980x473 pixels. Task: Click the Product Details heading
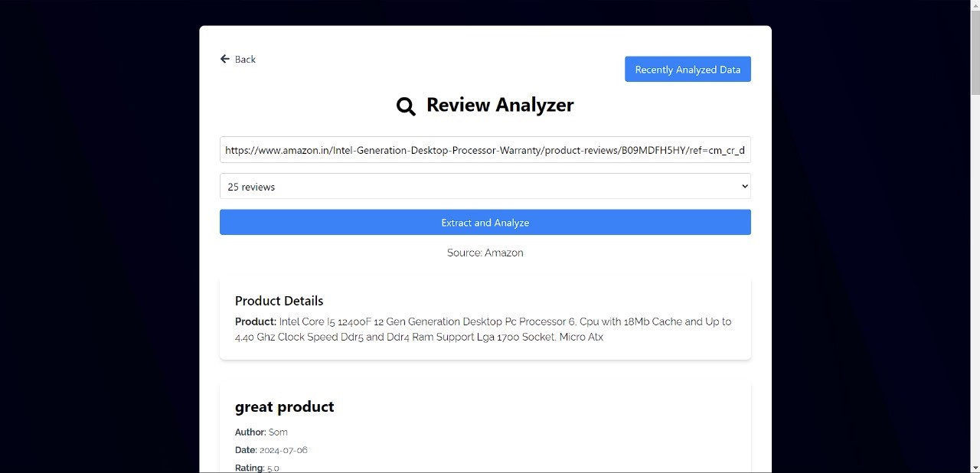tap(279, 301)
